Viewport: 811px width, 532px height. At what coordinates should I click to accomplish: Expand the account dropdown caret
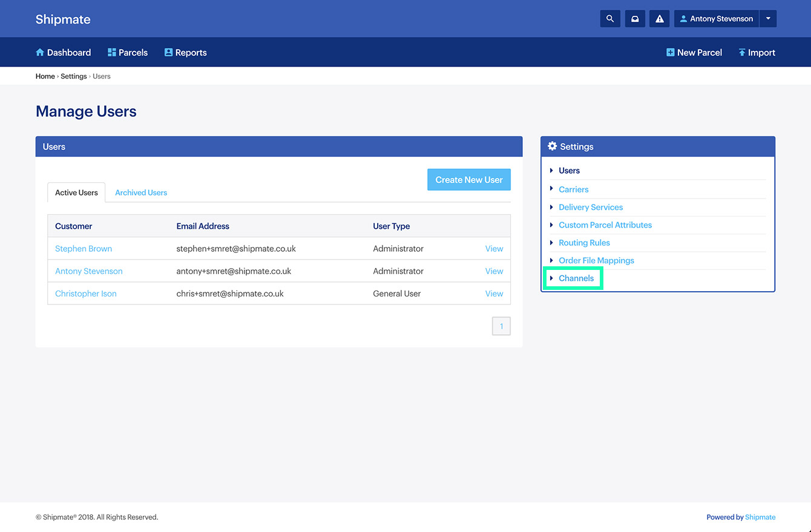tap(768, 19)
